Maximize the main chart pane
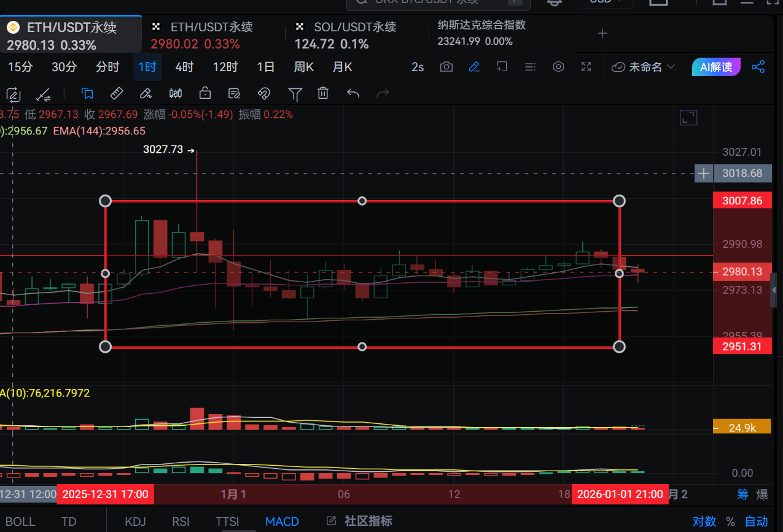This screenshot has width=783, height=532. tap(688, 118)
